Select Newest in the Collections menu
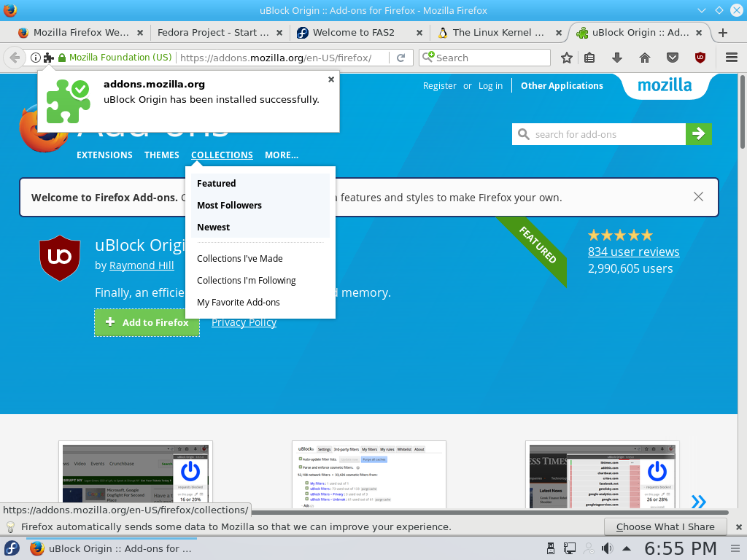The width and height of the screenshot is (747, 560). tap(260, 227)
